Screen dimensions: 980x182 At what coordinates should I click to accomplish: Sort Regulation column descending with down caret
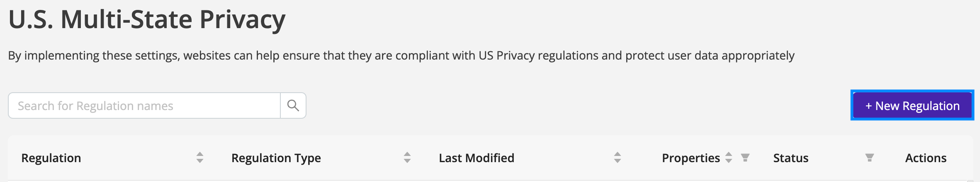pyautogui.click(x=200, y=161)
